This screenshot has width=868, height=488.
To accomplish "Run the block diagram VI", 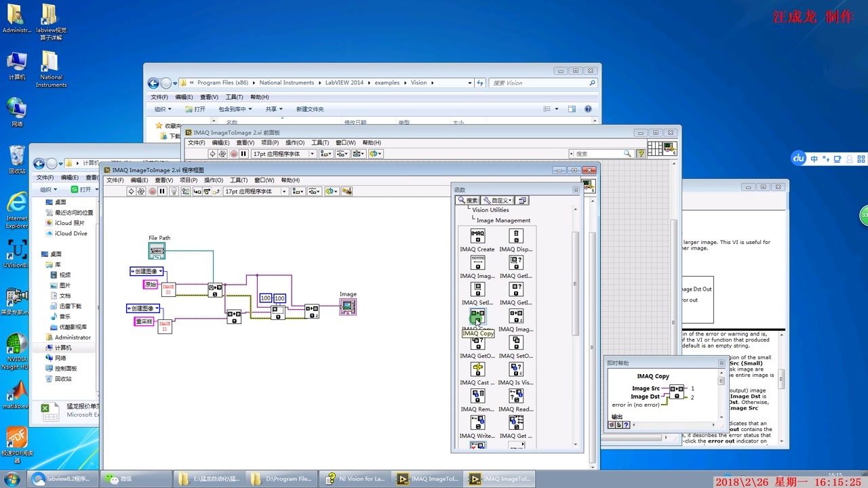I will coord(132,192).
